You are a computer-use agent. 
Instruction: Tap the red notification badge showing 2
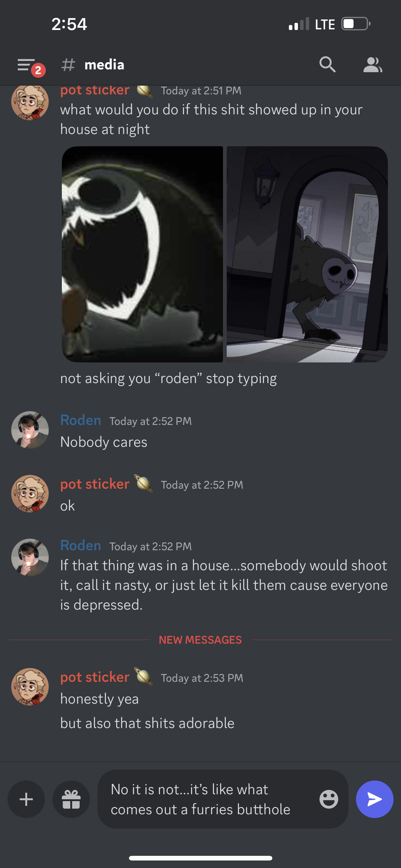click(38, 70)
